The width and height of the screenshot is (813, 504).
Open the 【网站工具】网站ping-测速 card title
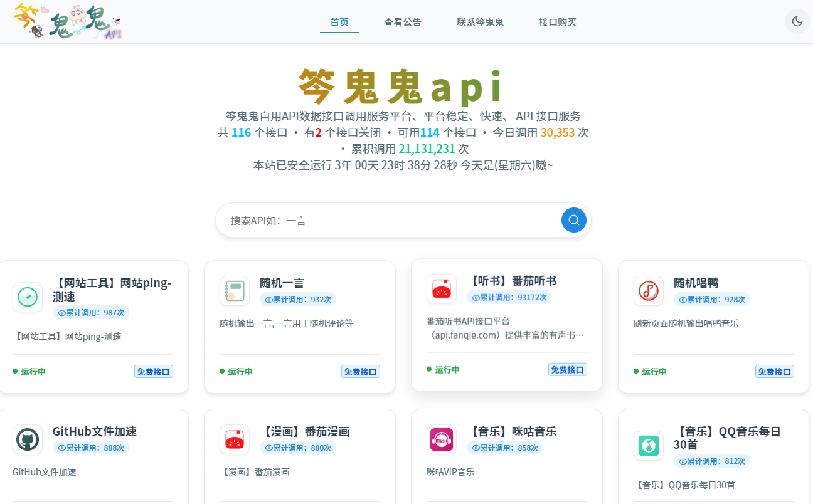tap(112, 290)
